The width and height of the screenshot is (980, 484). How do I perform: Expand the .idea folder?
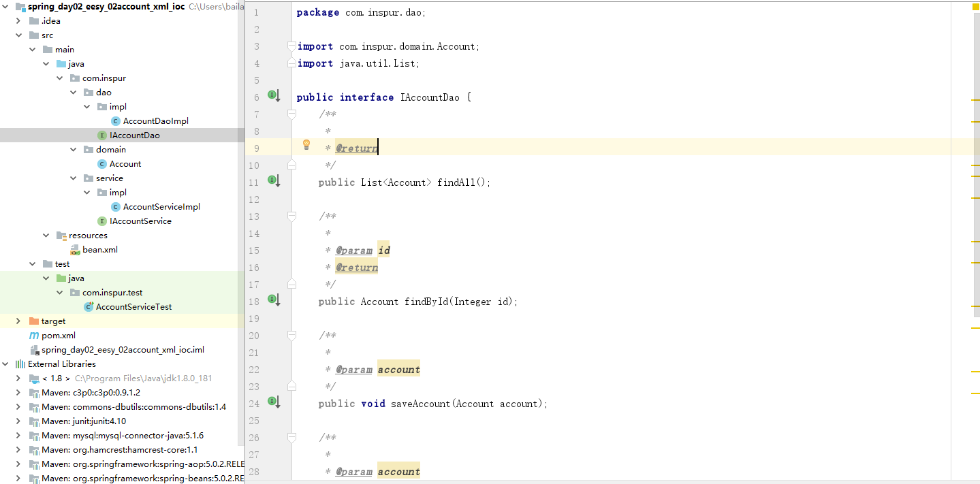pos(19,21)
